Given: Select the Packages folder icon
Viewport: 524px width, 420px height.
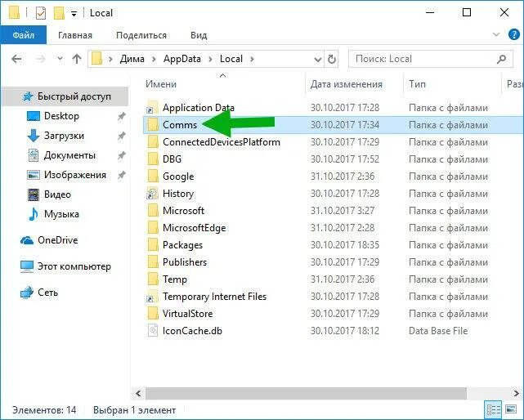Looking at the screenshot, I should click(x=153, y=245).
